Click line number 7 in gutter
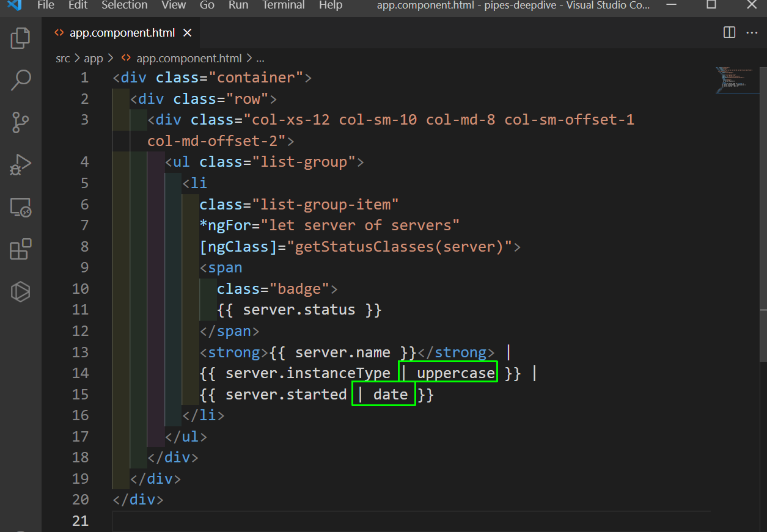 tap(84, 225)
